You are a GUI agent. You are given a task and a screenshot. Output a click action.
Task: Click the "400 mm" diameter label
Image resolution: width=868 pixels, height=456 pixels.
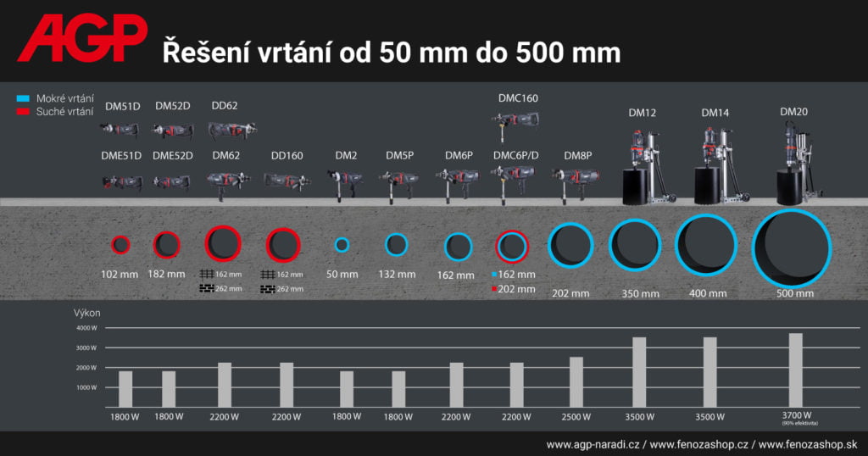click(708, 293)
